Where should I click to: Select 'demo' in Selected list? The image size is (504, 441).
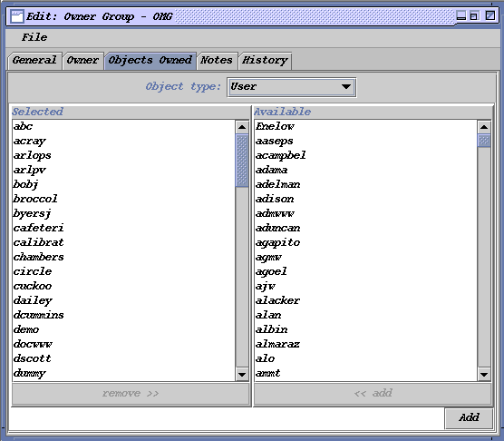click(124, 329)
